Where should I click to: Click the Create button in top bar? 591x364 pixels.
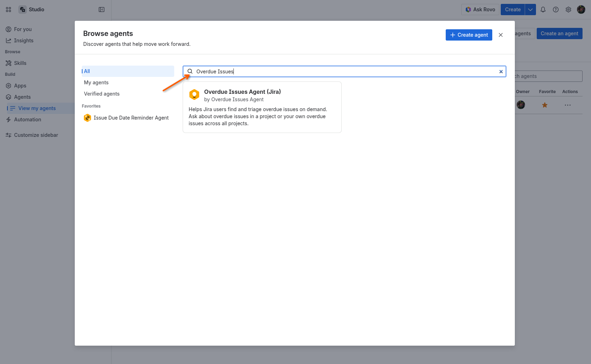513,10
